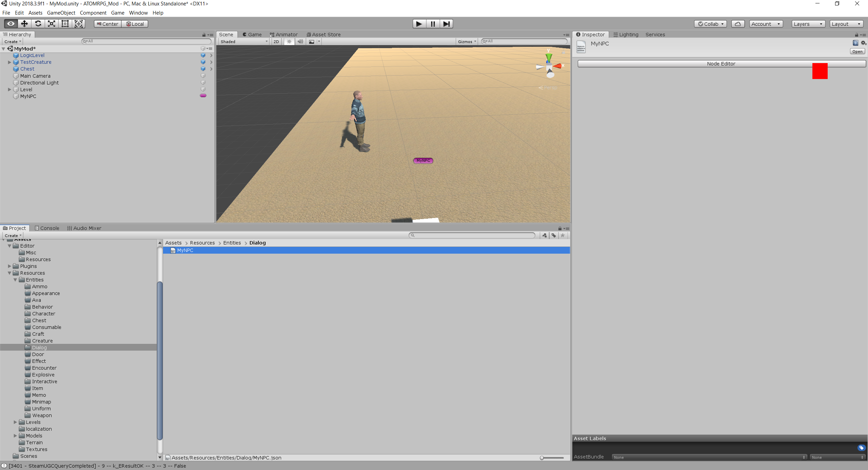Select the Scale tool
The width and height of the screenshot is (868, 470).
52,24
